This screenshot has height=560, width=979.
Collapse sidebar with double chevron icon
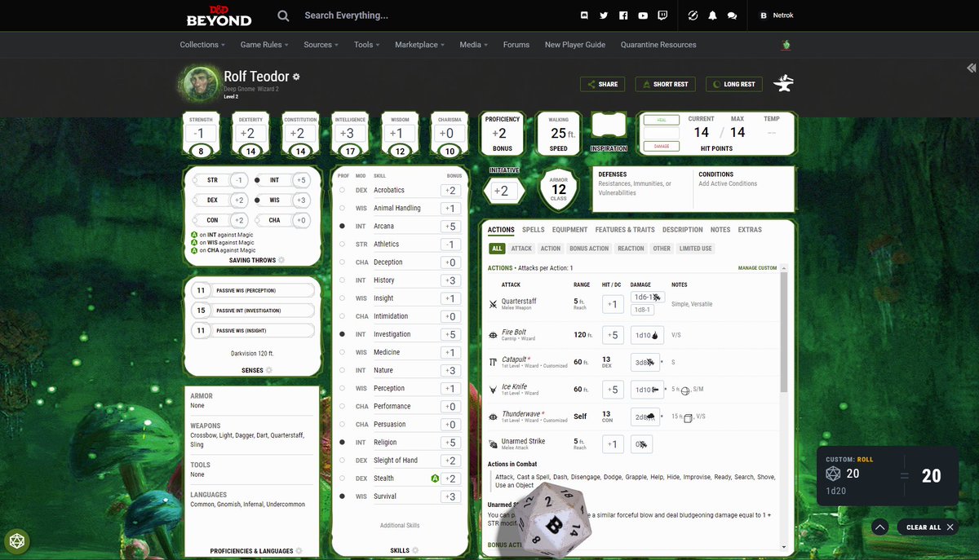(971, 68)
